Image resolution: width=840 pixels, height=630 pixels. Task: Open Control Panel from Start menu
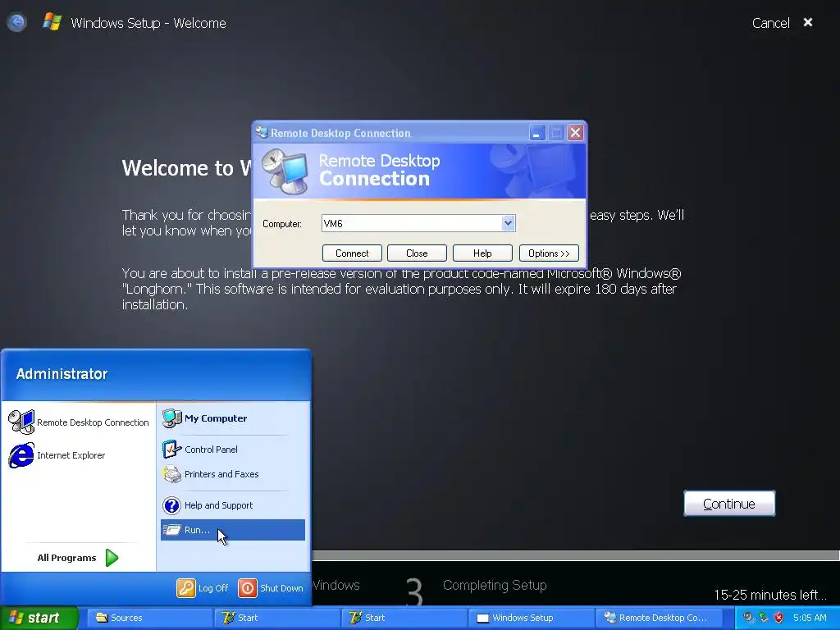(232, 450)
